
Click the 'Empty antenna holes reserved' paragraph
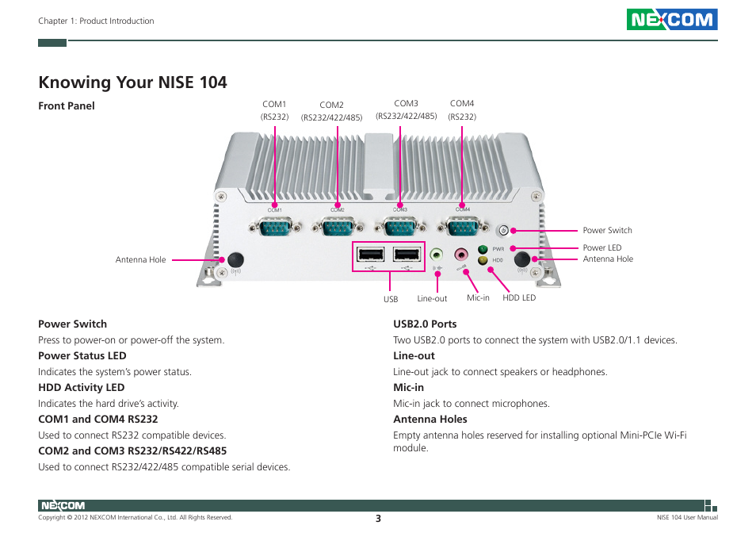click(540, 441)
